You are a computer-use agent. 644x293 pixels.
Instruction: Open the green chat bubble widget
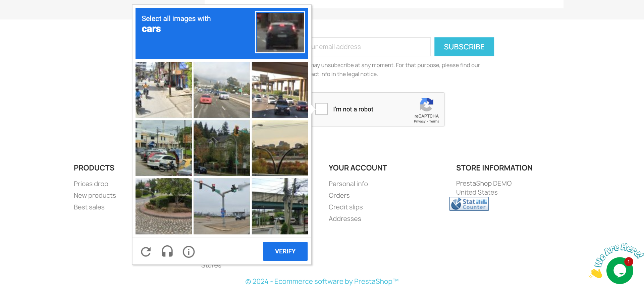[620, 271]
